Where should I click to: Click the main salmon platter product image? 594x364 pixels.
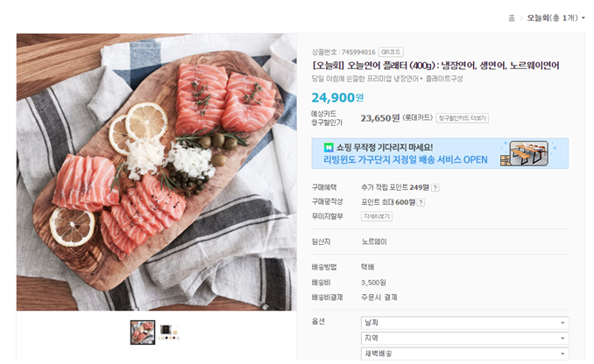(x=157, y=172)
